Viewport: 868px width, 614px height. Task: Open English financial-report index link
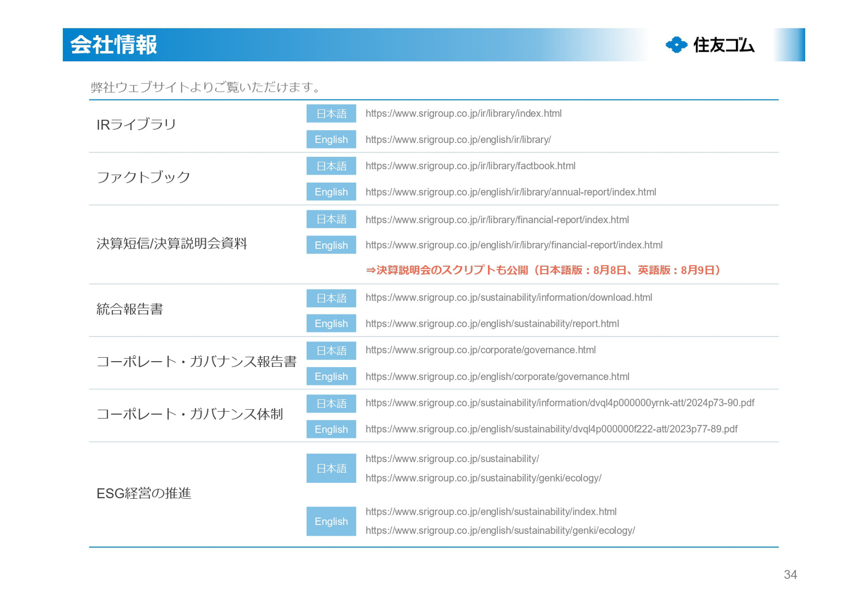click(514, 245)
